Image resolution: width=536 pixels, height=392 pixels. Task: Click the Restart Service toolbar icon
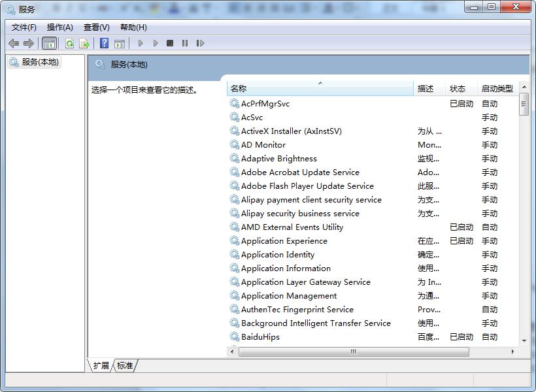(x=200, y=43)
